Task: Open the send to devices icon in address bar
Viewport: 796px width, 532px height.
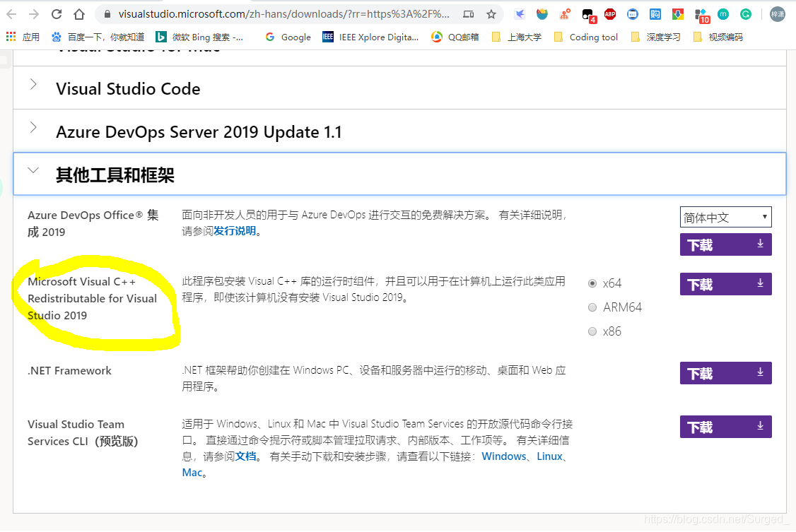Action: tap(469, 14)
